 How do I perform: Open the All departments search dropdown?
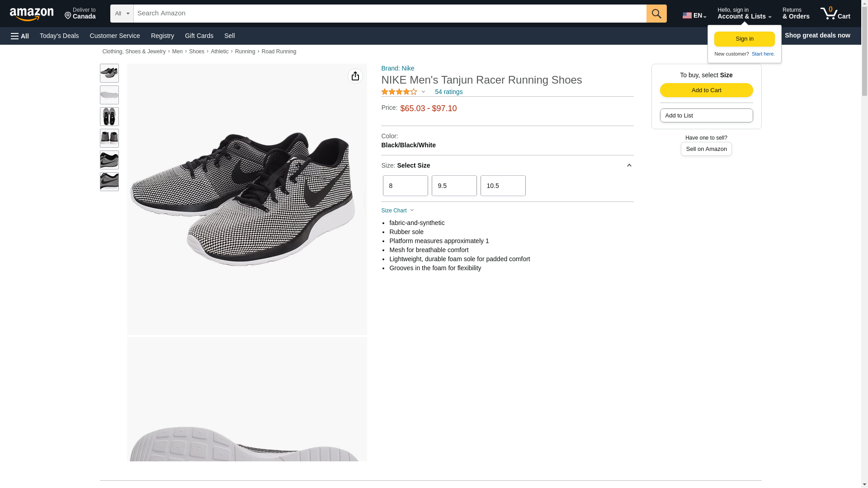pos(122,14)
